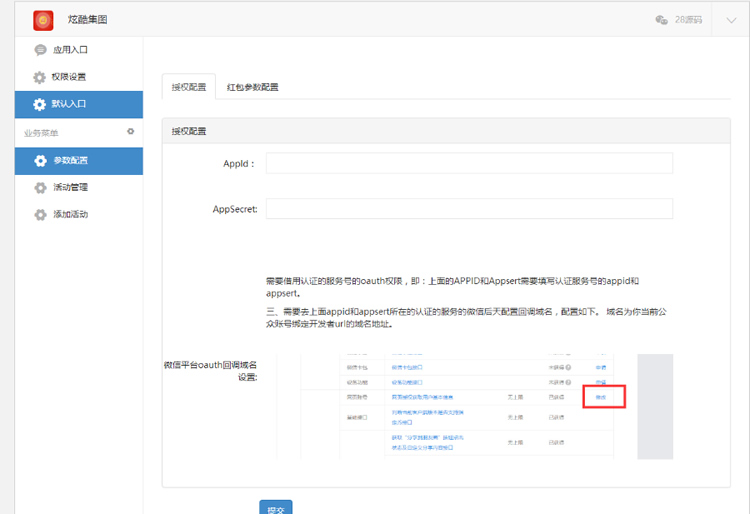Click the gear icon beside 活动管理
The height and width of the screenshot is (514, 750).
click(x=40, y=188)
